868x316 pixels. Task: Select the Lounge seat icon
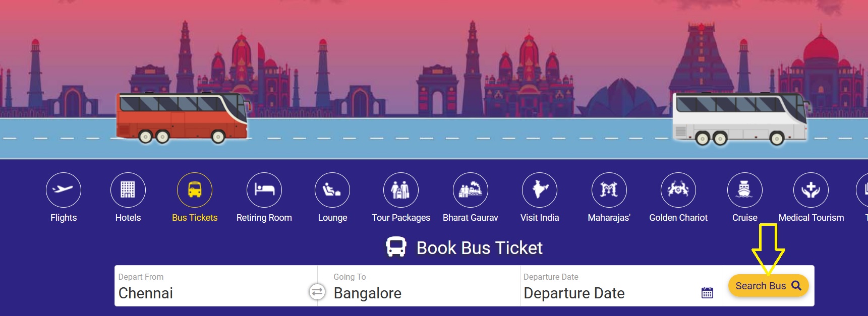332,190
